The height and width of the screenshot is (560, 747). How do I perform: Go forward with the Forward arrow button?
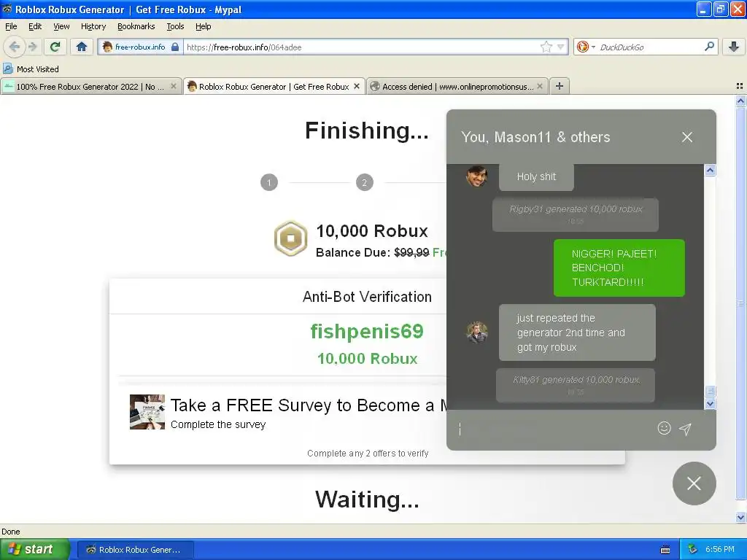point(32,47)
